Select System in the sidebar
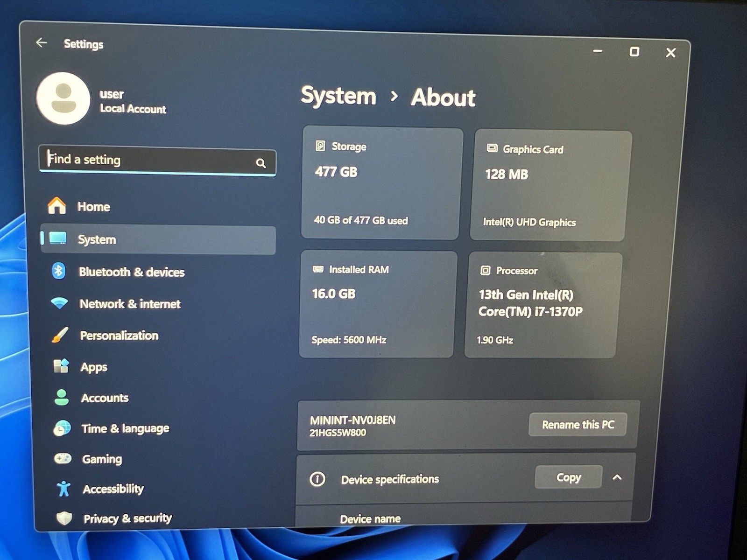The height and width of the screenshot is (560, 747). point(158,239)
